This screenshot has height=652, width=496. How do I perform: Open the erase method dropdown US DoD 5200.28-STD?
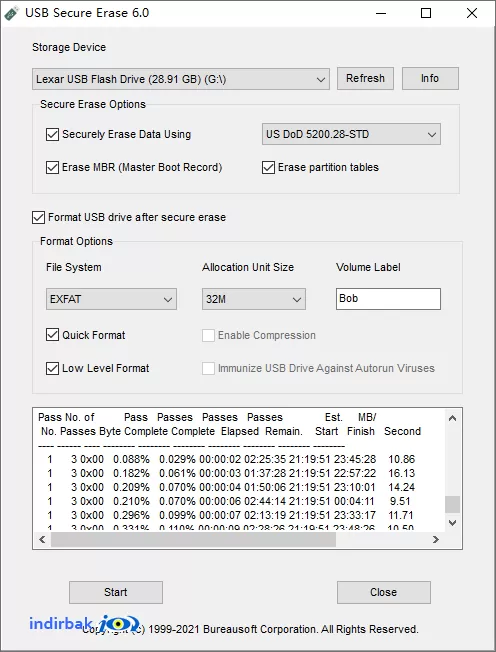click(x=351, y=134)
